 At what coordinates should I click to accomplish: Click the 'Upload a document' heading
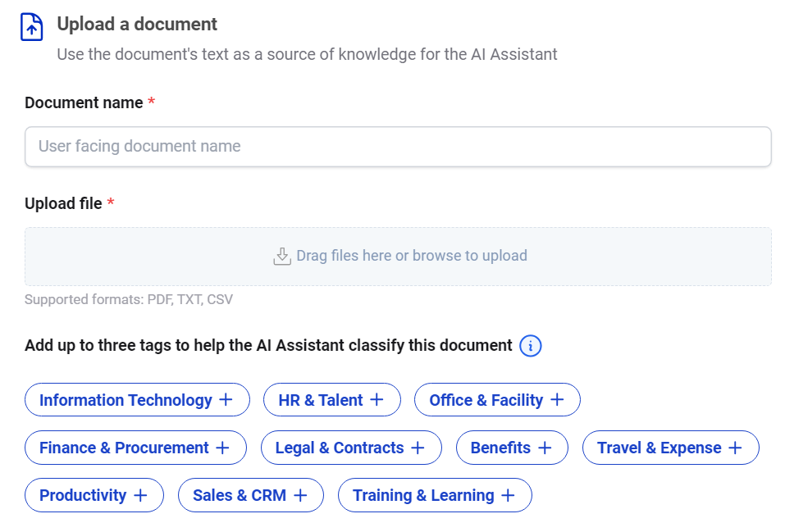pyautogui.click(x=137, y=24)
